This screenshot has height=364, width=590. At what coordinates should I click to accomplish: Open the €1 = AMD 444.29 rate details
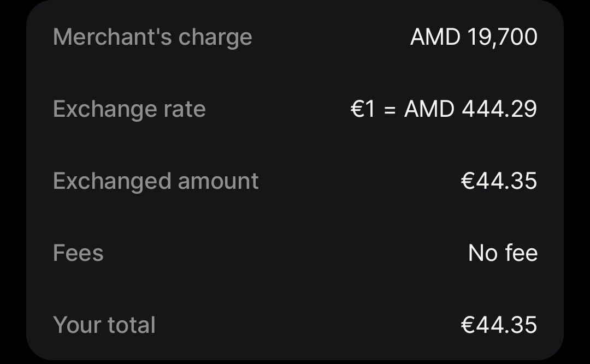(444, 109)
